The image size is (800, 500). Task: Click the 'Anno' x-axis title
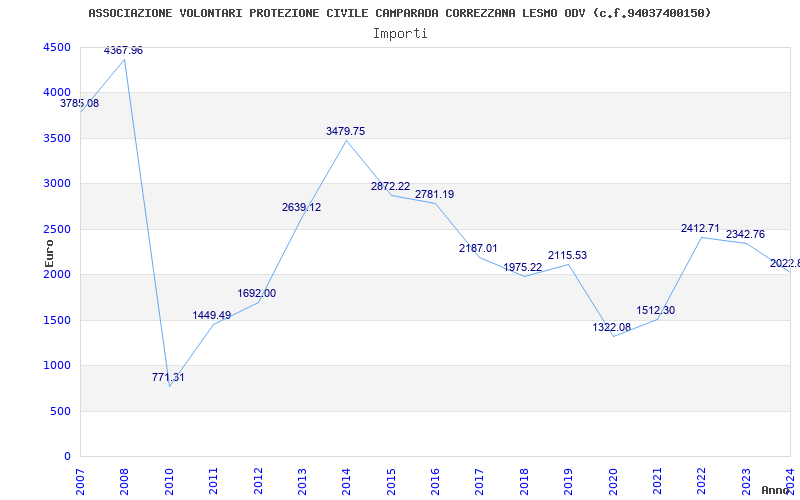(776, 490)
